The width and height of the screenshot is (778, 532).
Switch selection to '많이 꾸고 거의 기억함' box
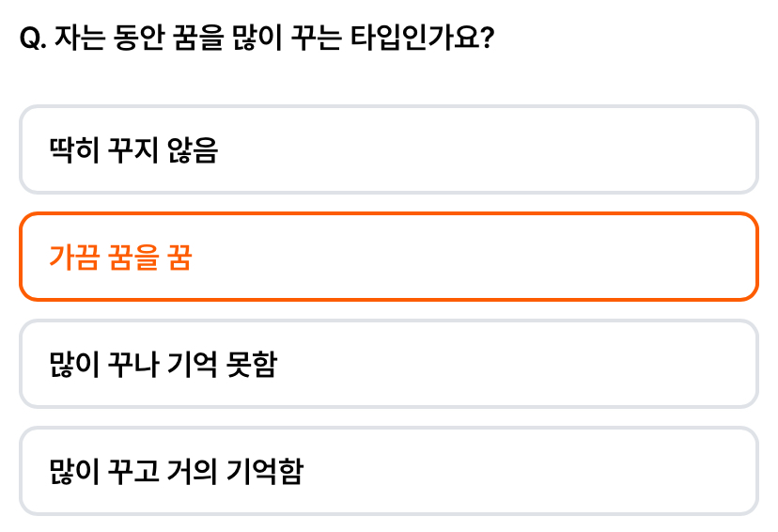(x=389, y=471)
